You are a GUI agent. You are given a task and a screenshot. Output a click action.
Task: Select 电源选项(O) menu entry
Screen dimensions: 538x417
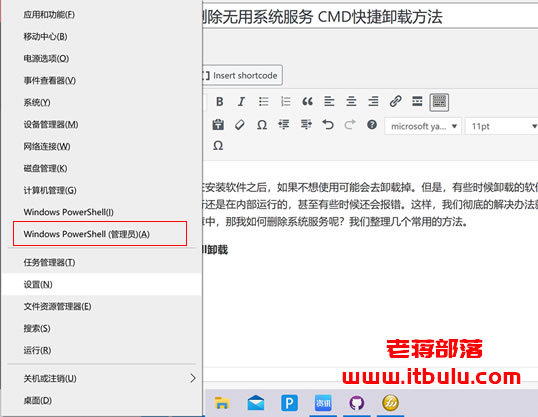click(102, 59)
